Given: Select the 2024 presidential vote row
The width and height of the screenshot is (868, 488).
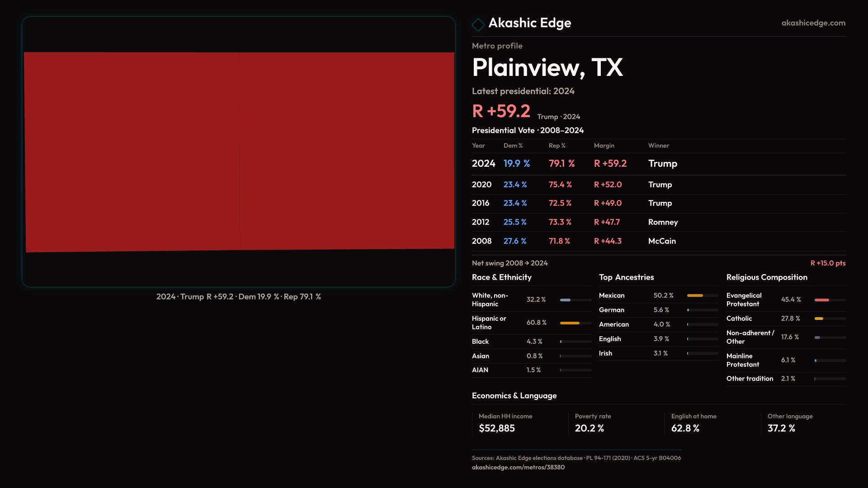Looking at the screenshot, I should pos(574,164).
